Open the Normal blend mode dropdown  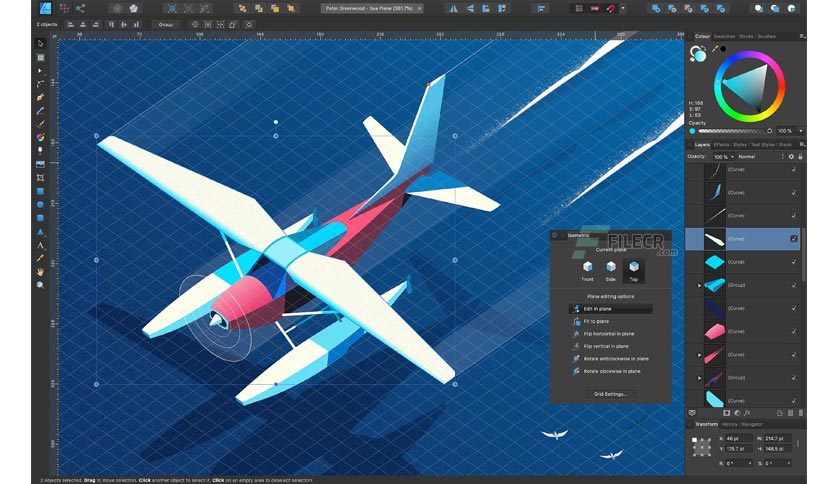758,157
